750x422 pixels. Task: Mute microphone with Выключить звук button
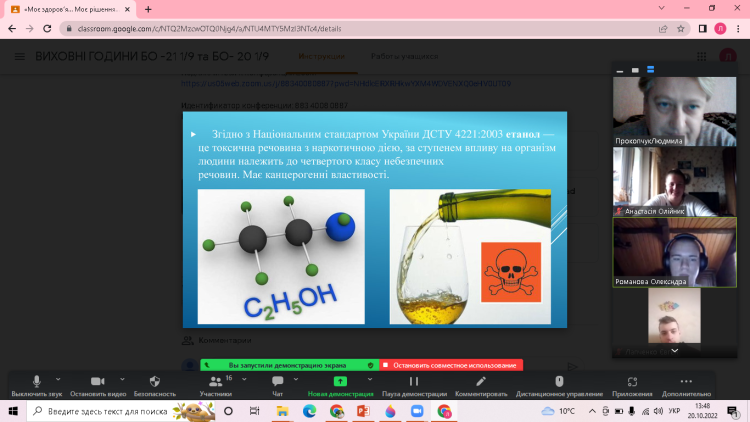pyautogui.click(x=36, y=383)
